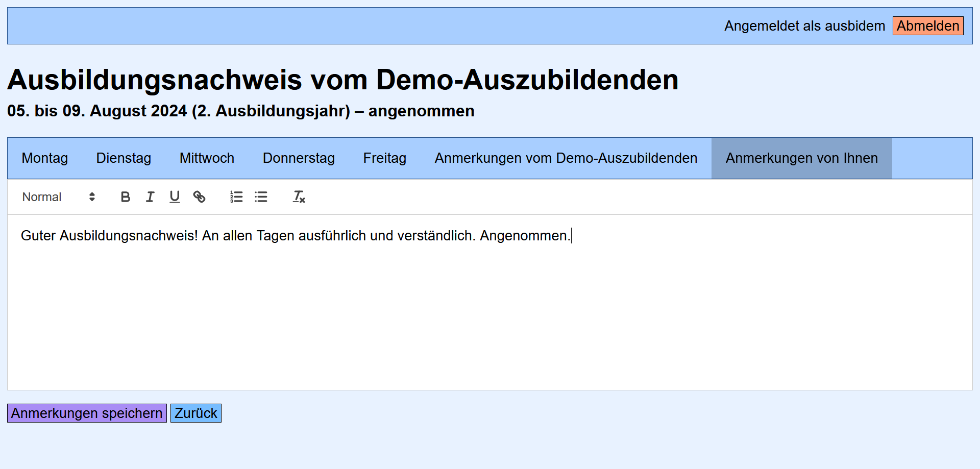
Task: Open the Normal text style dropdown
Action: pyautogui.click(x=59, y=197)
